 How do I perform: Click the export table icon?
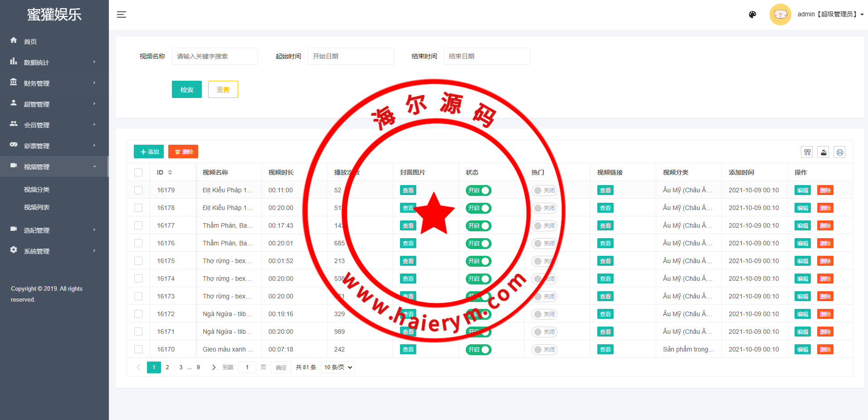pos(824,152)
